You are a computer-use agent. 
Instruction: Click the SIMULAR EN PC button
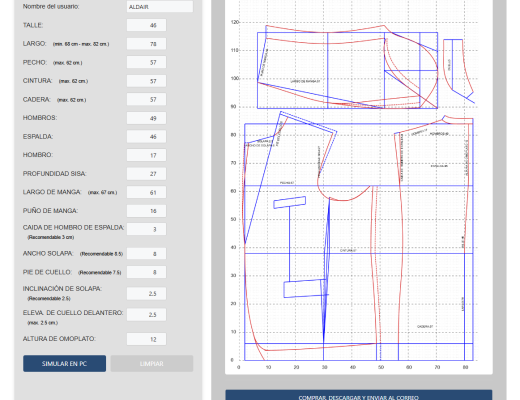[x=65, y=363]
